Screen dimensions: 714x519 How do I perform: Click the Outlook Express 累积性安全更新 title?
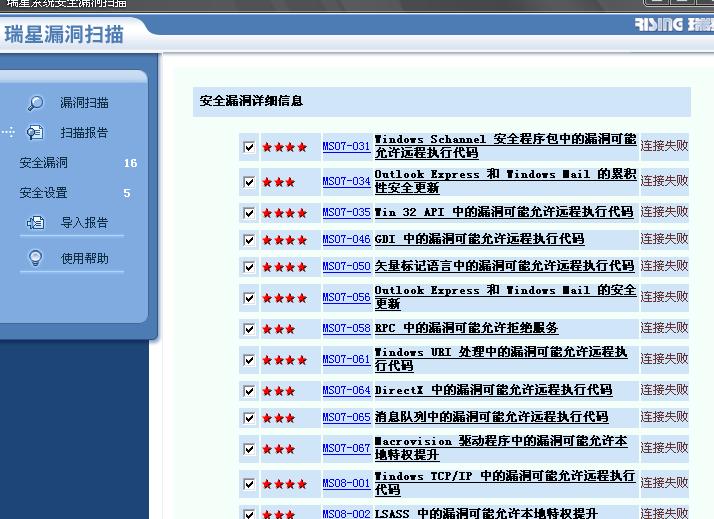(505, 181)
